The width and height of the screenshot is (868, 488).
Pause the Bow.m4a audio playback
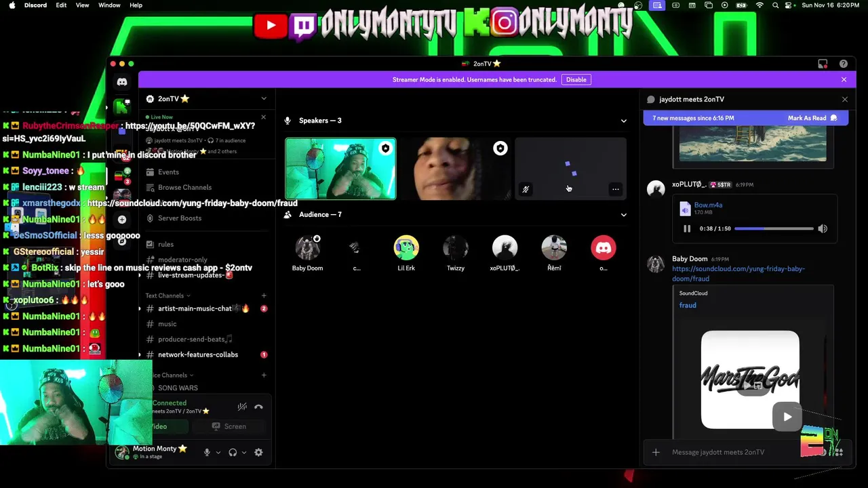point(687,228)
